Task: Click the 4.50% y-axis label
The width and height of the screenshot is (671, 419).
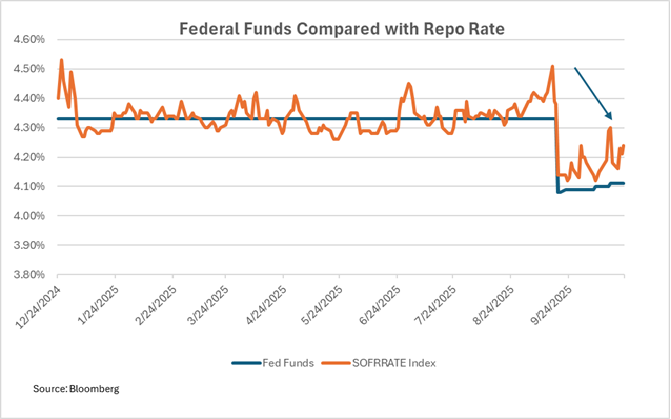Action: point(28,69)
